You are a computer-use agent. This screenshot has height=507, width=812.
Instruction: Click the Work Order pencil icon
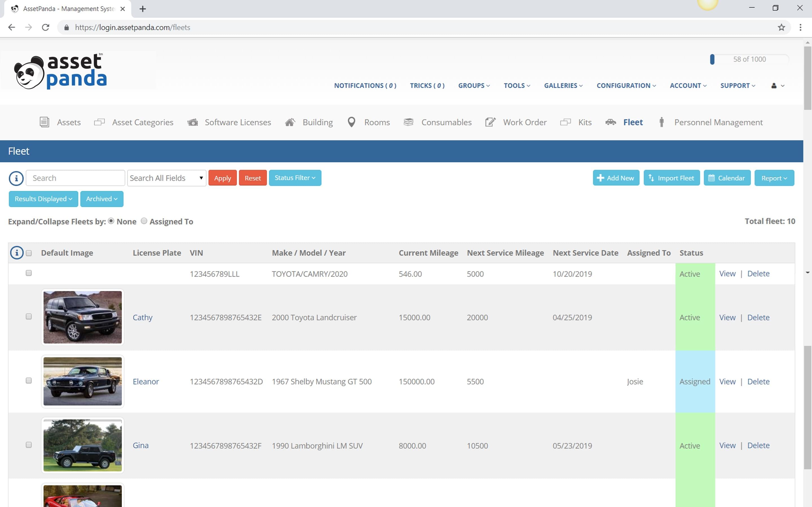pos(490,123)
